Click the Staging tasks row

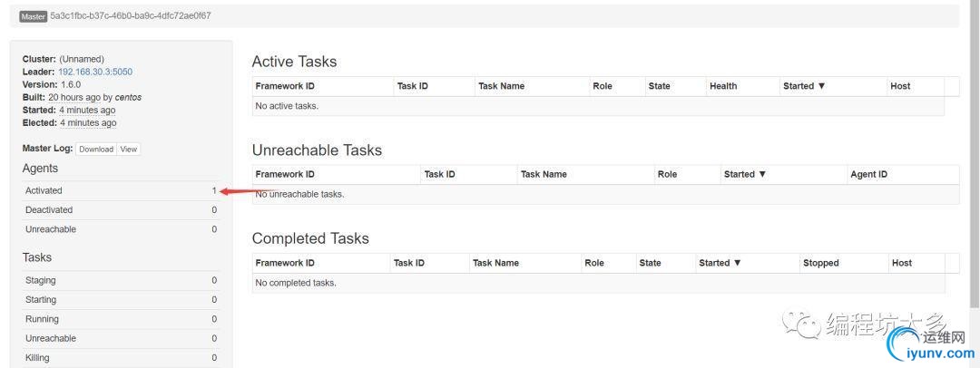click(x=121, y=280)
